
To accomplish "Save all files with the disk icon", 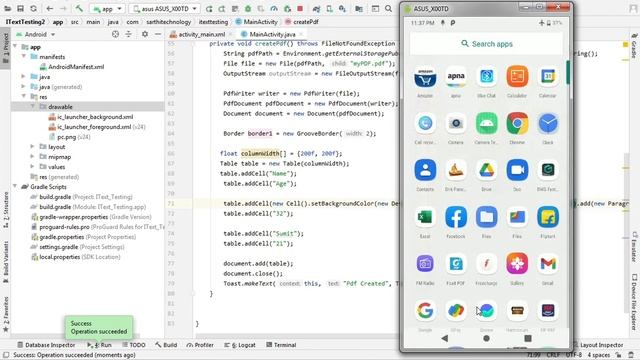I will [x=20, y=8].
